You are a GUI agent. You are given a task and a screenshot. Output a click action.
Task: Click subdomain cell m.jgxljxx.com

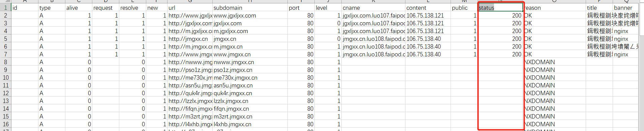(x=250, y=31)
